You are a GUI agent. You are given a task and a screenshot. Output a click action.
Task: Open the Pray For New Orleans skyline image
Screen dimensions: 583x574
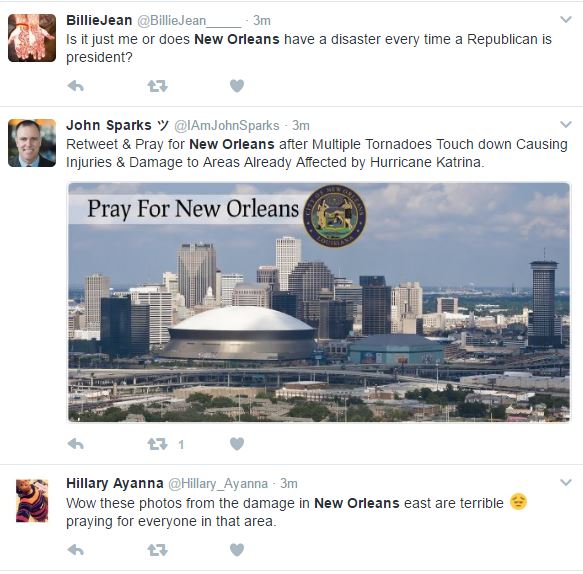coord(319,302)
